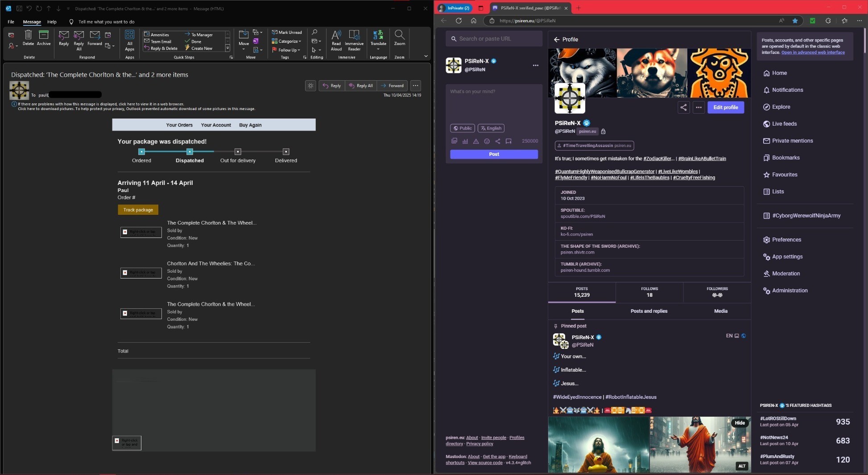This screenshot has width=868, height=475.
Task: Open more actions menu beside Forward in message header
Action: [416, 86]
